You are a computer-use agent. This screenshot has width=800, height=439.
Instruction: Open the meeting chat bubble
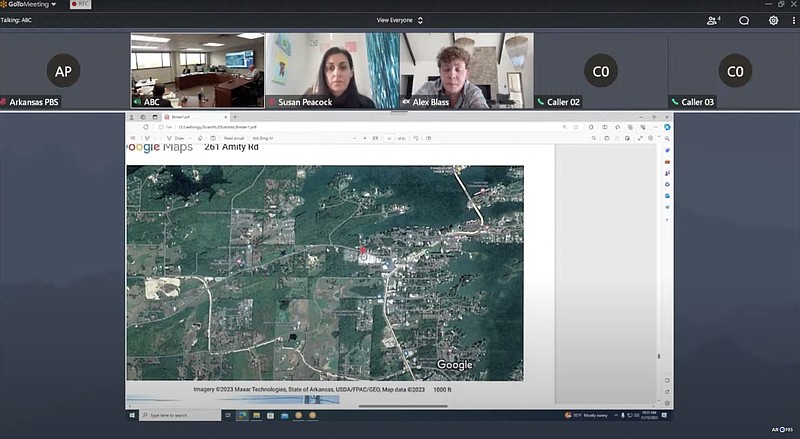[x=744, y=20]
